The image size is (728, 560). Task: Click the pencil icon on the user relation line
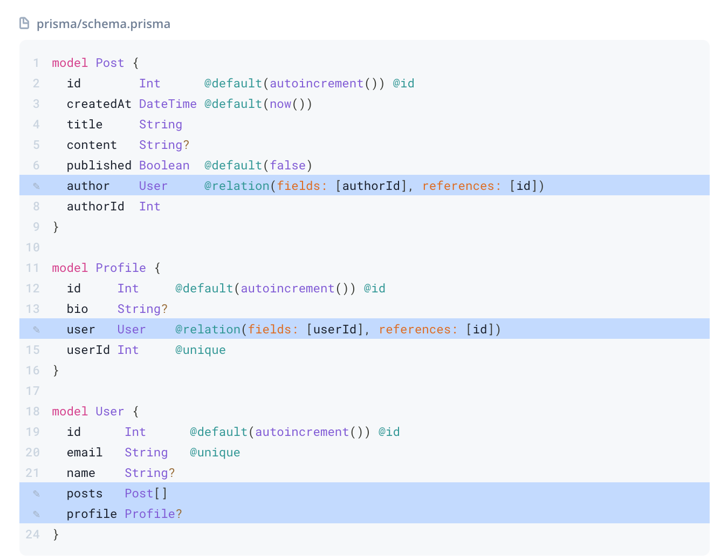[x=36, y=330]
